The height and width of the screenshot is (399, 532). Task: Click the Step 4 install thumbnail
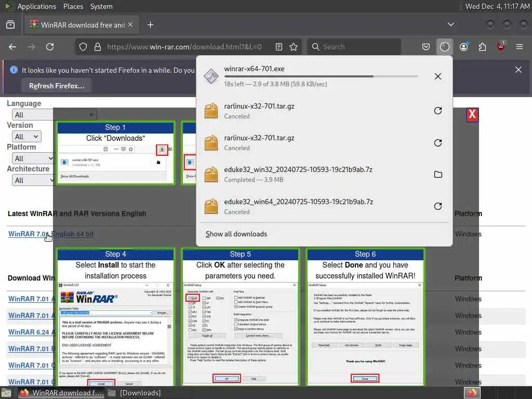[x=115, y=317]
